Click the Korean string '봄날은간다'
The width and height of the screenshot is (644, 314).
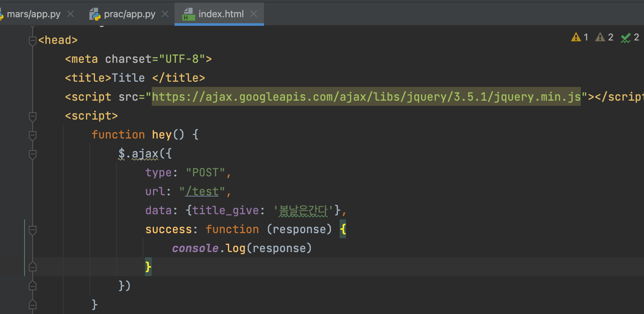(x=303, y=210)
